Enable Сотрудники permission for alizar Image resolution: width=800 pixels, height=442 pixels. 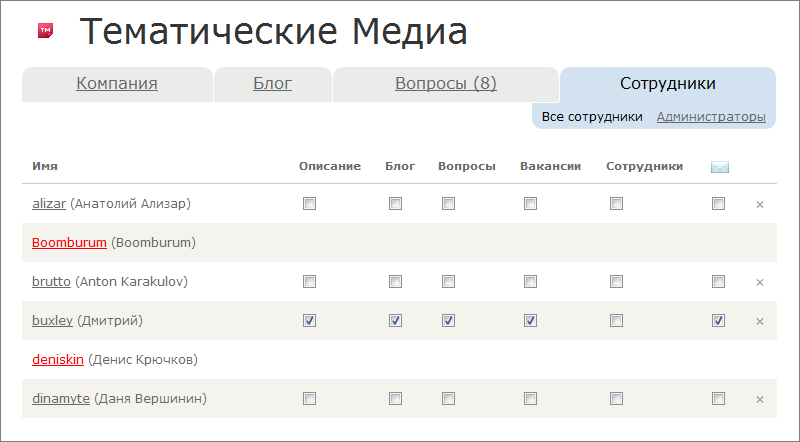pos(616,204)
